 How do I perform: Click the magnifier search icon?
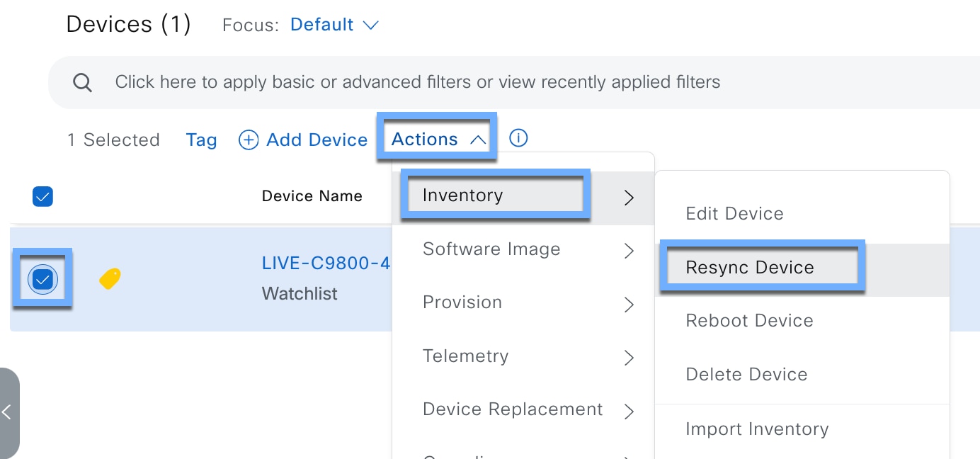coord(83,83)
